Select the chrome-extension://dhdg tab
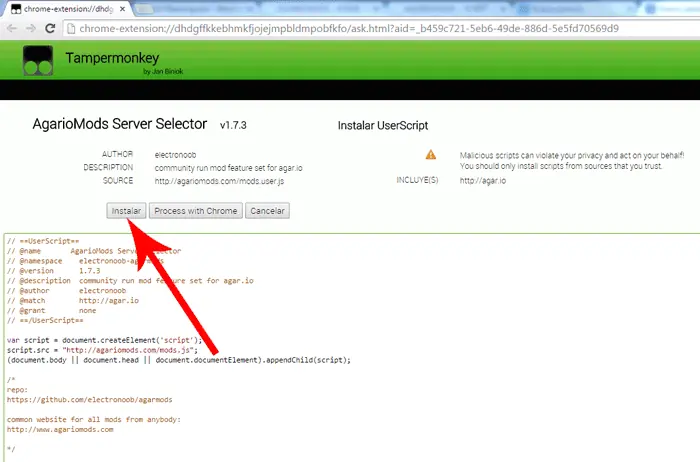 pyautogui.click(x=68, y=8)
